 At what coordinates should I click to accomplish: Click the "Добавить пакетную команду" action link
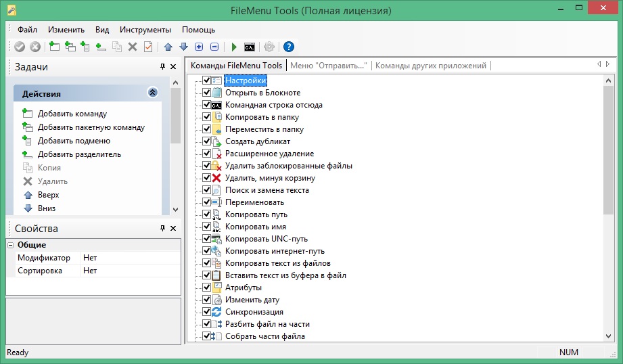click(x=91, y=127)
